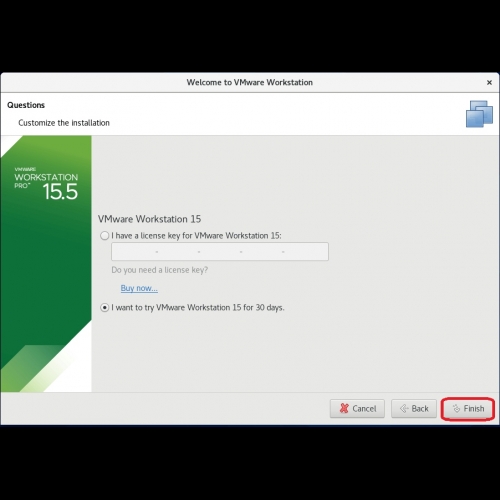Click the Workstation Pro 15.5 logo
This screenshot has width=500, height=500.
46,184
